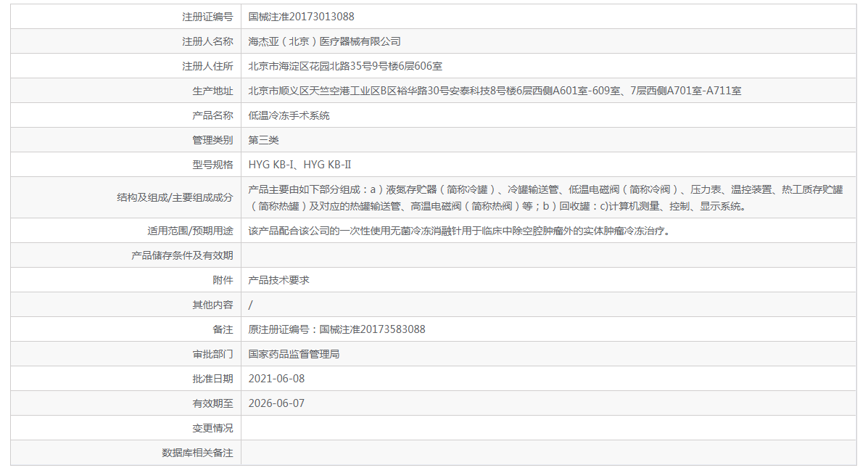Image resolution: width=868 pixels, height=473 pixels.
Task: Select expiry date 2026-06-07
Action: 276,403
